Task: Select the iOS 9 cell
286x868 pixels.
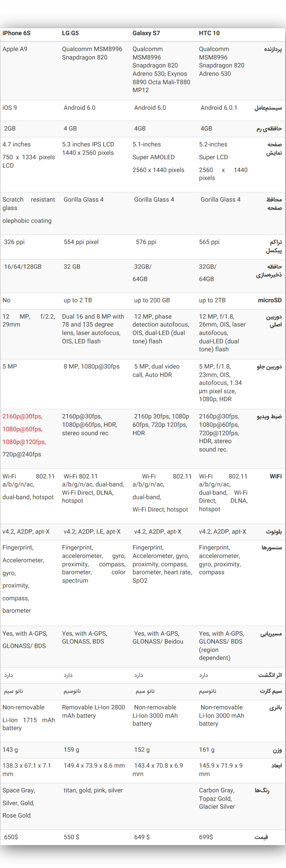Action: point(10,108)
